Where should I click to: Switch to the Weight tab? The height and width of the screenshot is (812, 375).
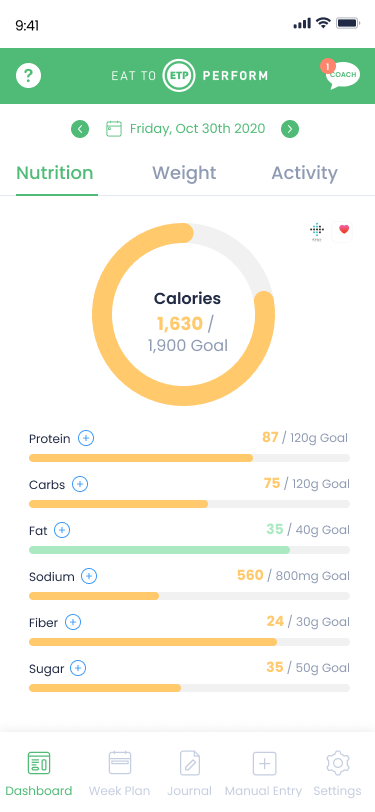coord(184,173)
